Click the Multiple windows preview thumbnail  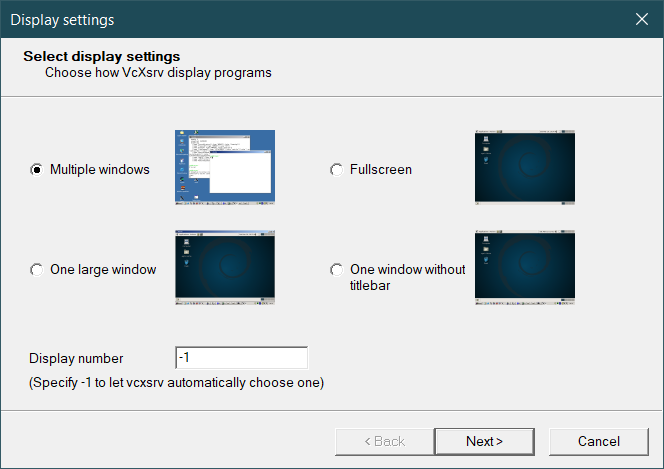point(225,168)
